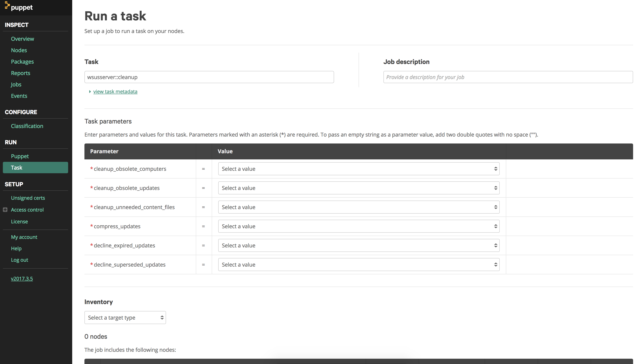638x364 pixels.
Task: Navigate to the Nodes page
Action: pos(19,50)
